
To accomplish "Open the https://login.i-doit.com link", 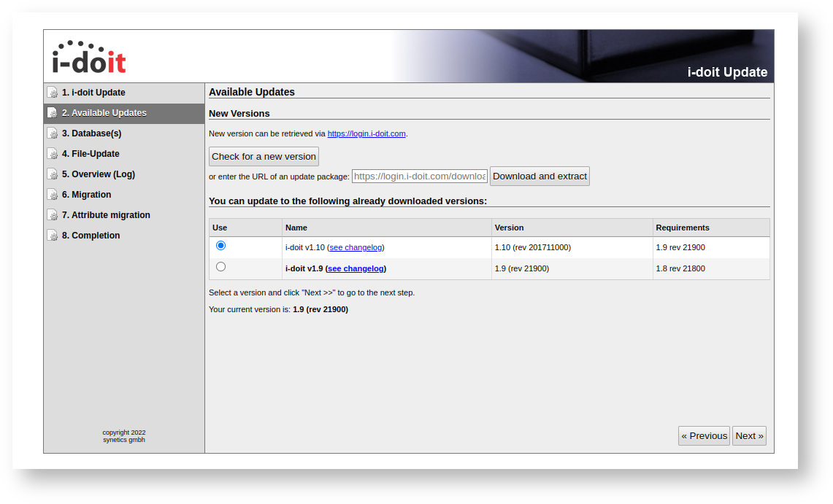I will (x=366, y=133).
